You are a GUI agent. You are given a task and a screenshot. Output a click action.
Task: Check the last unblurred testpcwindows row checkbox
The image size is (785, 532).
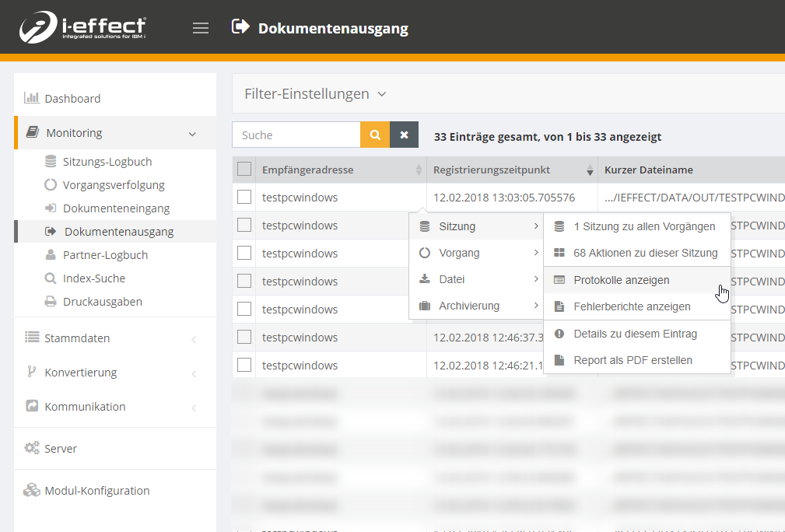pyautogui.click(x=244, y=365)
